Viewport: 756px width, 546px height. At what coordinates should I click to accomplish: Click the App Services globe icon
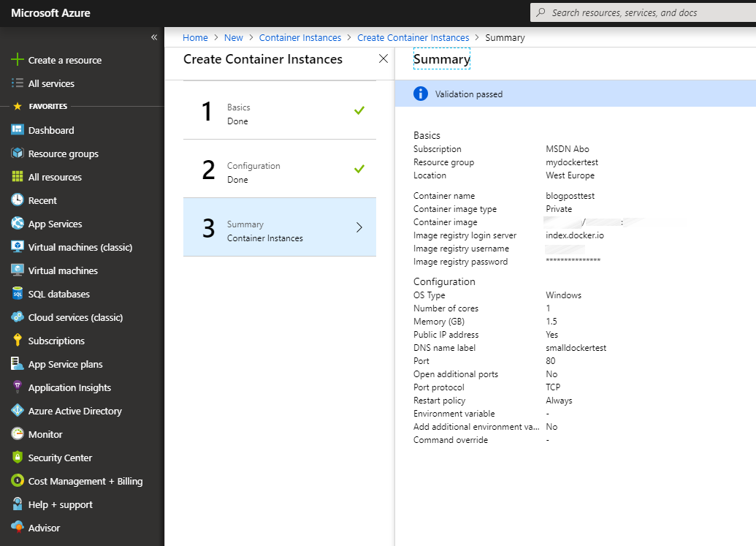(x=18, y=223)
